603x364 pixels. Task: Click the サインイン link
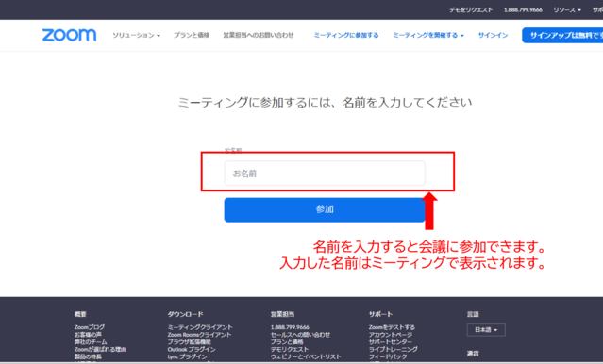[493, 35]
